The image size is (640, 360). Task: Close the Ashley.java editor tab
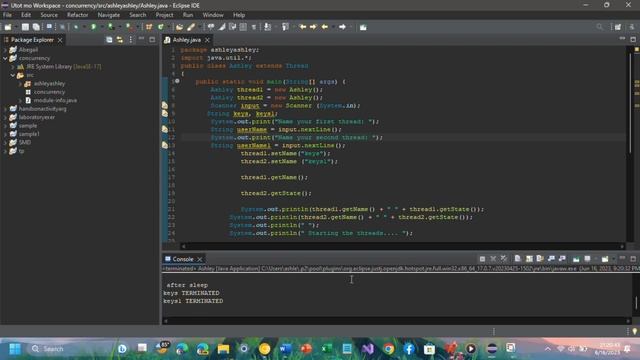pyautogui.click(x=207, y=40)
